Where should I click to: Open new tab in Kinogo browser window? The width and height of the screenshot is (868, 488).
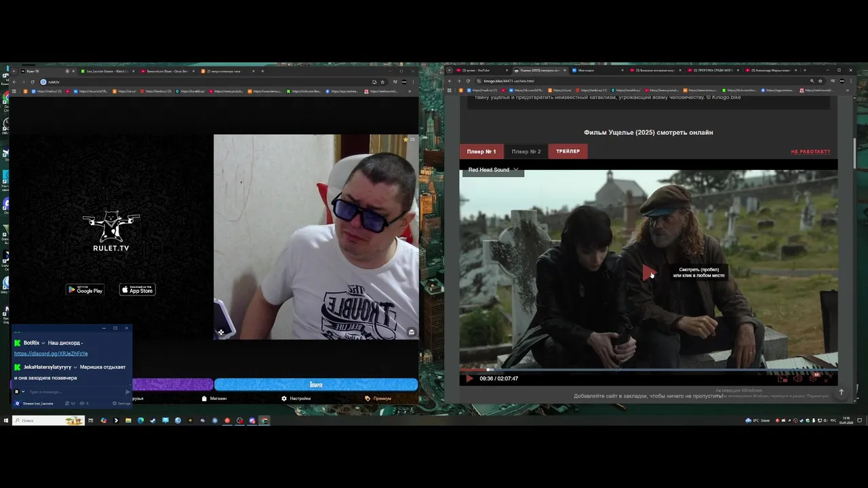point(805,70)
